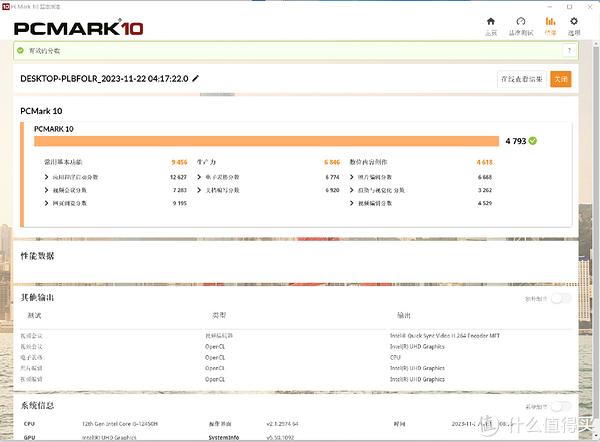600x442 pixels.
Task: Click the SystemInfo version v5.50.1092
Action: 280,437
